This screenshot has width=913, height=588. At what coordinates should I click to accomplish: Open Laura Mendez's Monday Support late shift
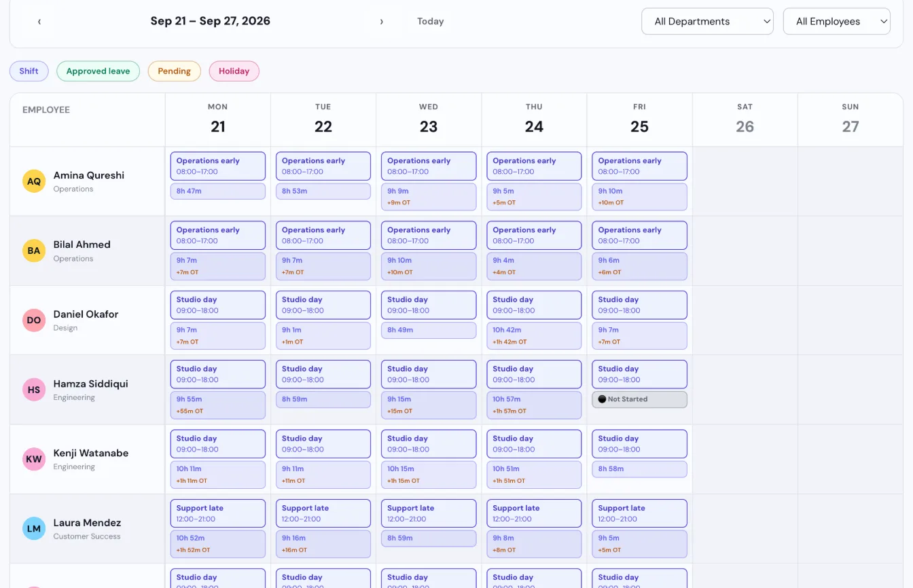[218, 513]
